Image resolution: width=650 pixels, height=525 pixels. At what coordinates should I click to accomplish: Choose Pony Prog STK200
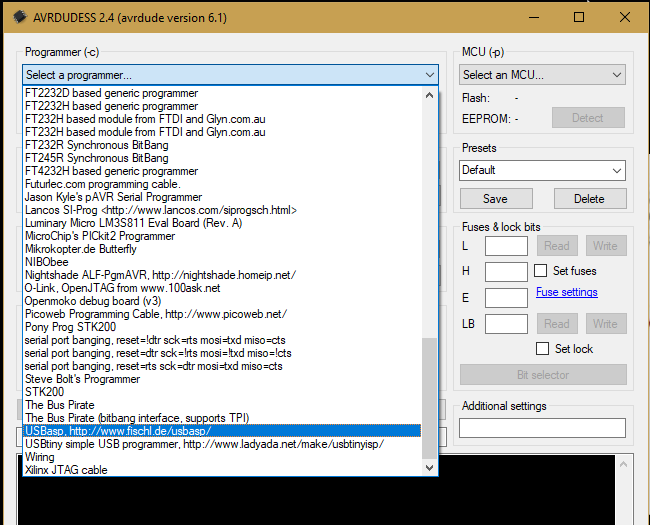point(222,327)
